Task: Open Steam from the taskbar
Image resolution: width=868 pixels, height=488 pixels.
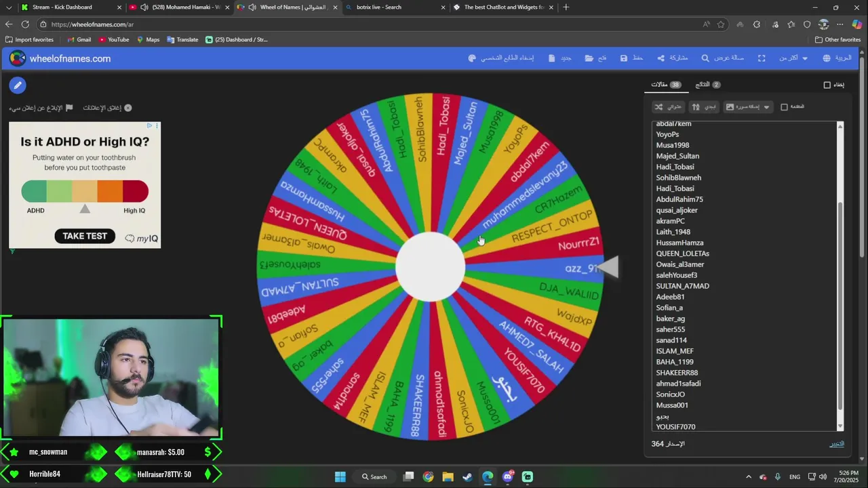Action: point(467,476)
